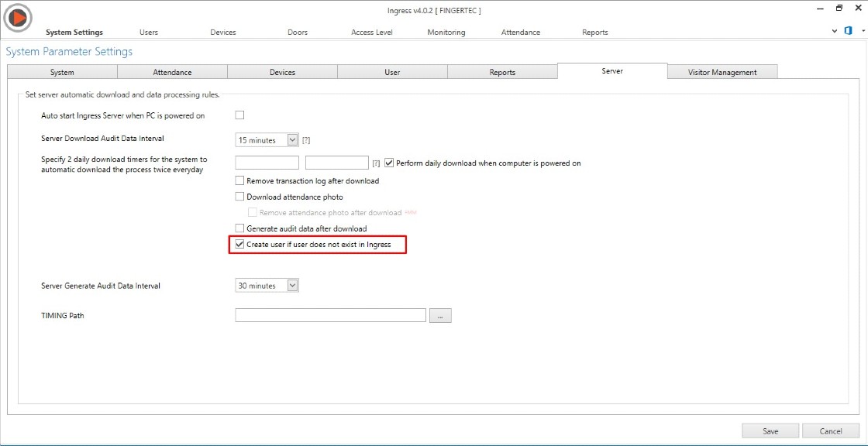Open the Users menu
The height and width of the screenshot is (446, 868).
coord(148,32)
